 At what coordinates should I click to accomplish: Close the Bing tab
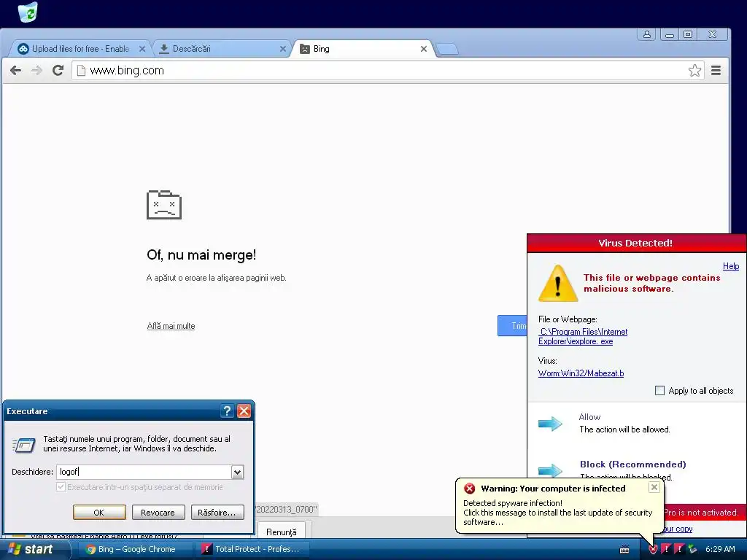click(424, 49)
